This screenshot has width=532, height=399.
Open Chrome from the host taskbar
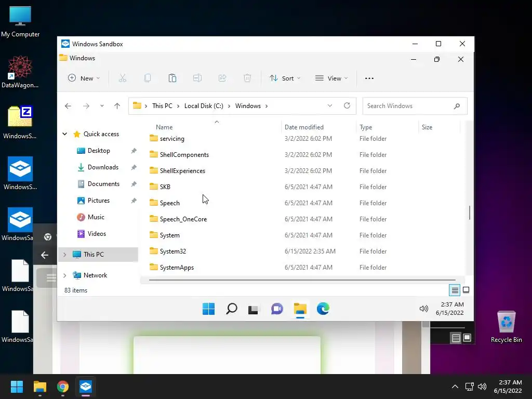pyautogui.click(x=63, y=387)
